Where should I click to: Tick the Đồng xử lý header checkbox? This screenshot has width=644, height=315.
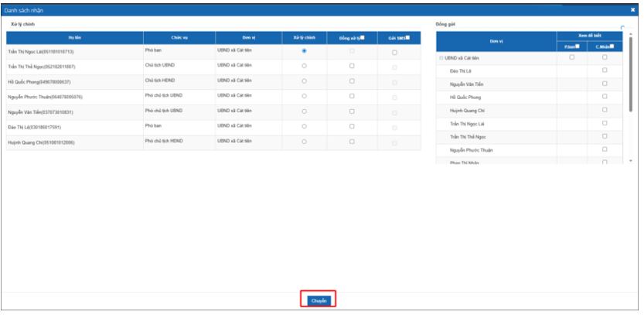pos(365,38)
